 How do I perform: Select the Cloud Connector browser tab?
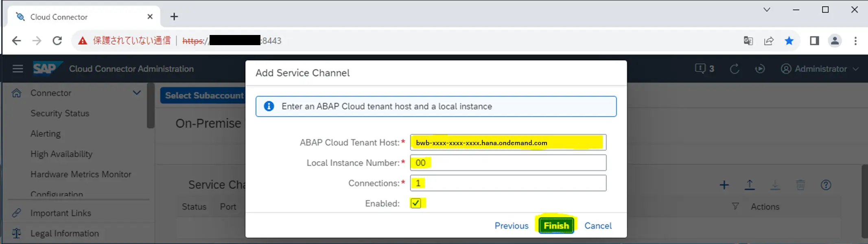coord(84,17)
